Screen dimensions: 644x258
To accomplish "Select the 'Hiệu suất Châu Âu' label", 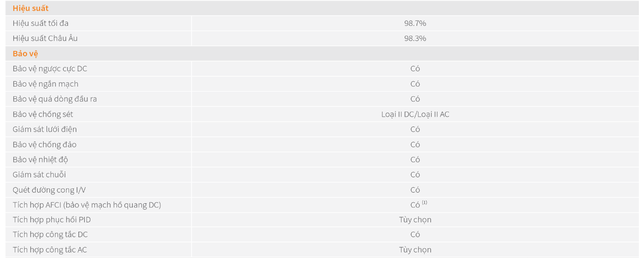I will tap(45, 38).
